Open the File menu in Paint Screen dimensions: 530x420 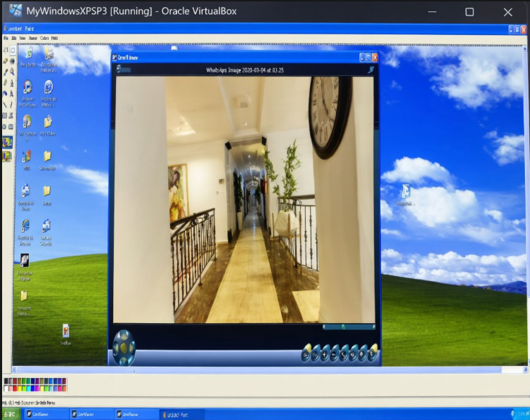click(6, 38)
